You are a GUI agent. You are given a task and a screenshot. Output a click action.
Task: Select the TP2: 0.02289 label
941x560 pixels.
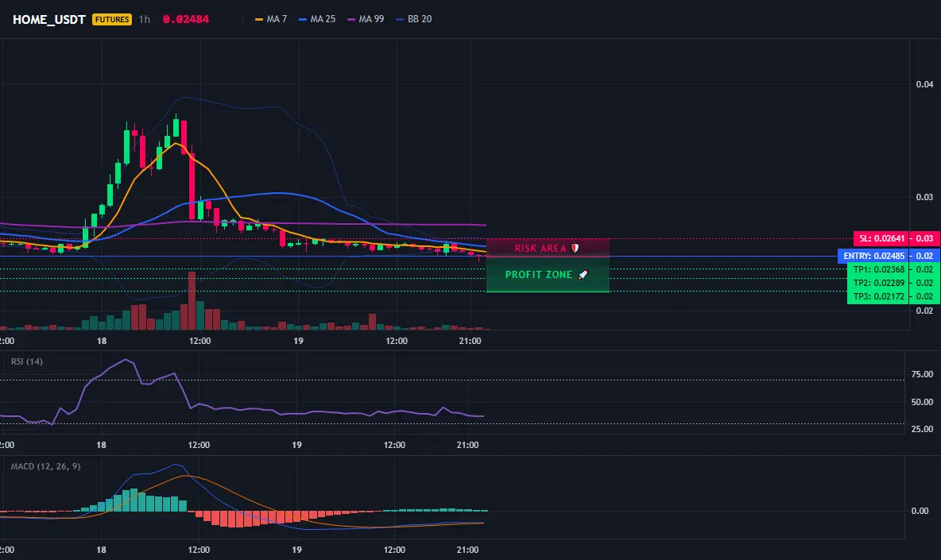pyautogui.click(x=878, y=283)
